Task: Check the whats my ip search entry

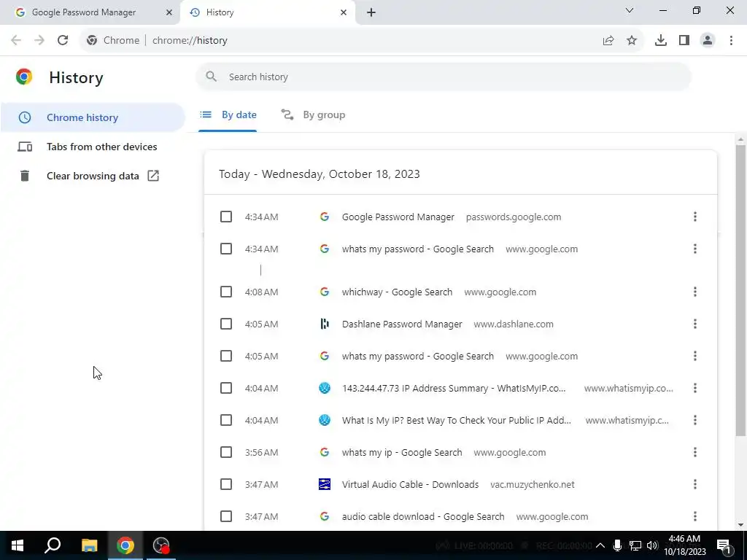Action: pos(226,452)
